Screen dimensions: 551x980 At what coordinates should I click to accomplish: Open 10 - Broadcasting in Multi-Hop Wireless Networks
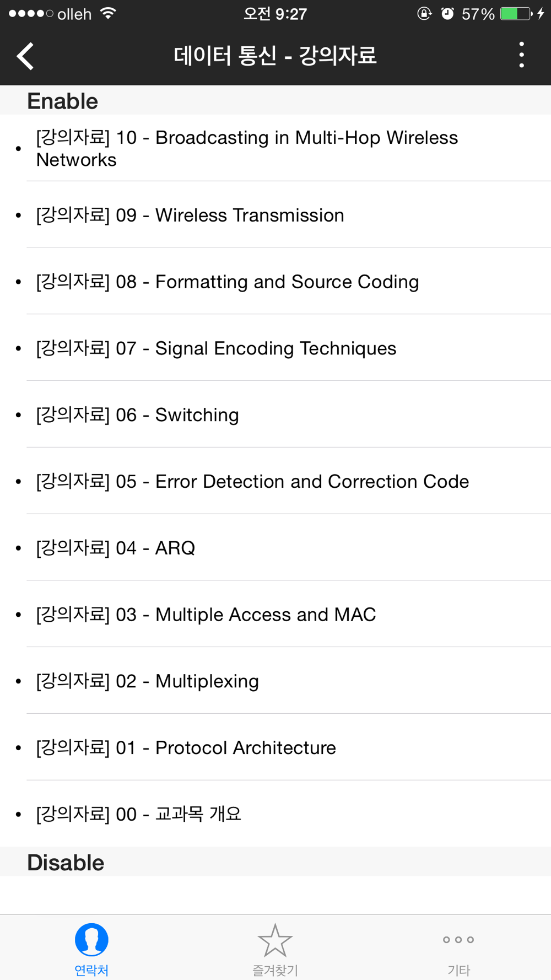click(x=275, y=148)
